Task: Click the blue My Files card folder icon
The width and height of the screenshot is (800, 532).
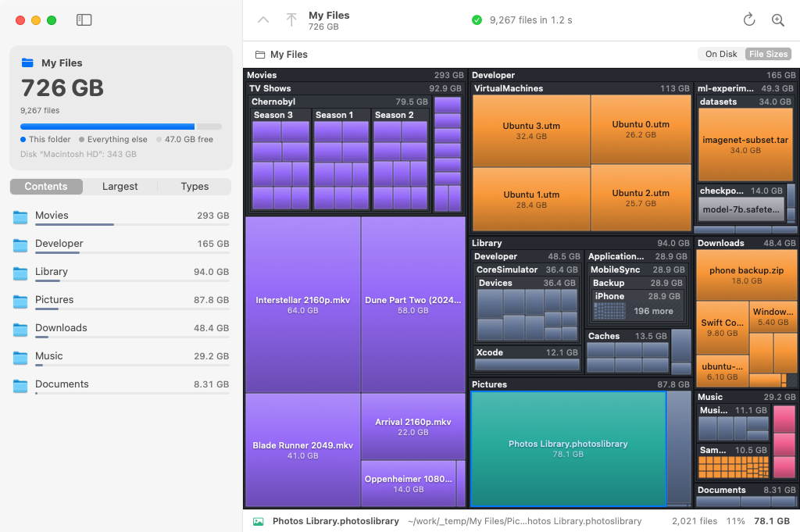Action: coord(27,62)
